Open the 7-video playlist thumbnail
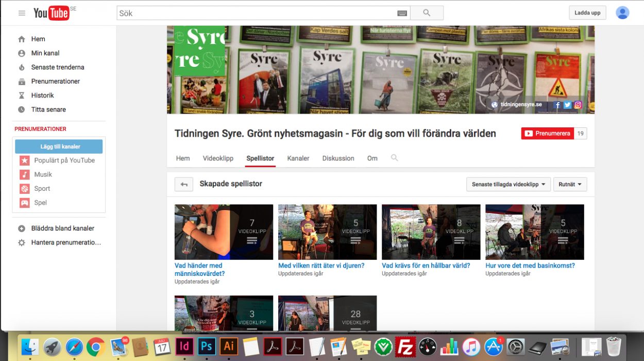The width and height of the screenshot is (644, 361). point(224,232)
